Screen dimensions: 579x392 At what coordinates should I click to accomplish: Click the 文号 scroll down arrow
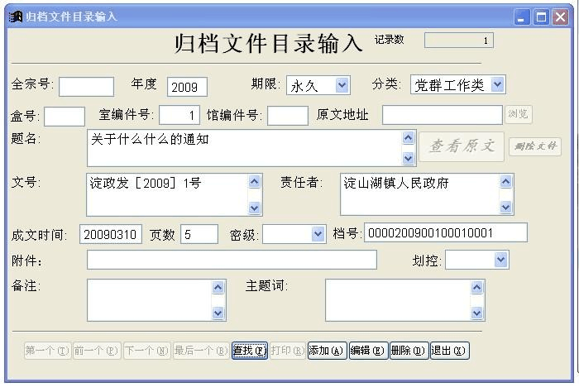(x=255, y=208)
